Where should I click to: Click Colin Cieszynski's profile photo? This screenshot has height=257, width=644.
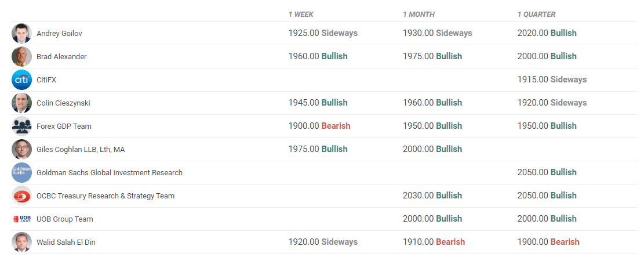click(21, 103)
